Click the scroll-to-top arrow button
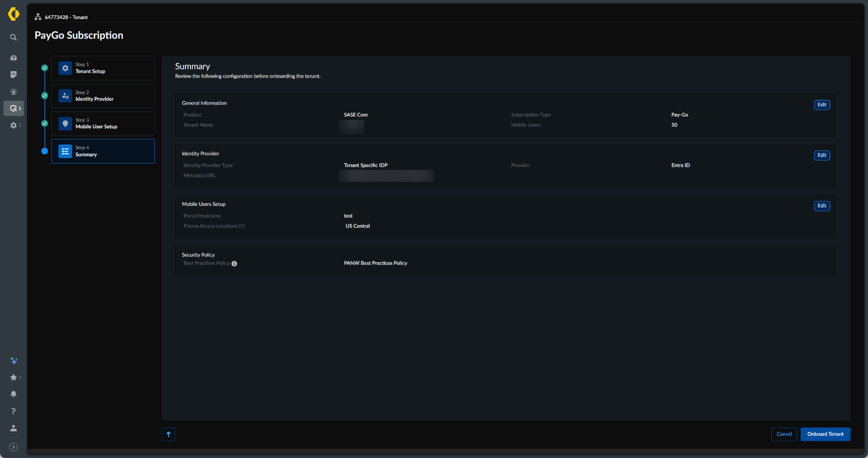This screenshot has height=458, width=868. (x=168, y=434)
